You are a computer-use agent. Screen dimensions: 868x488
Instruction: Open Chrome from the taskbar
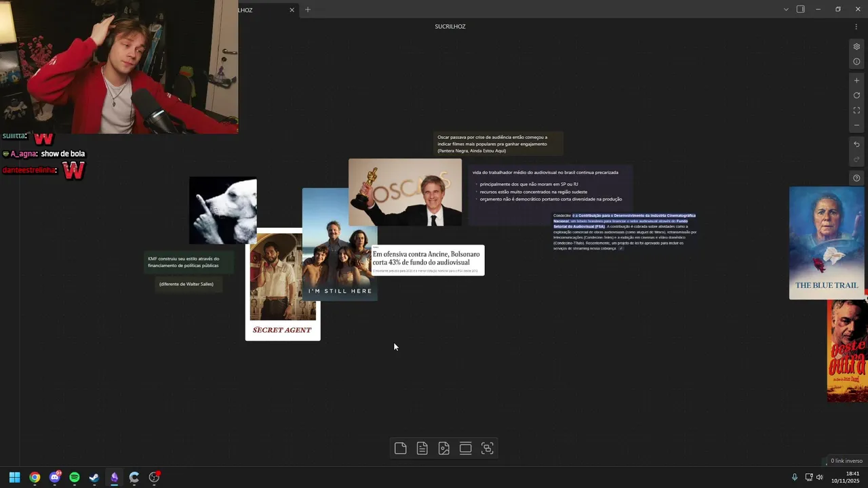(x=35, y=477)
